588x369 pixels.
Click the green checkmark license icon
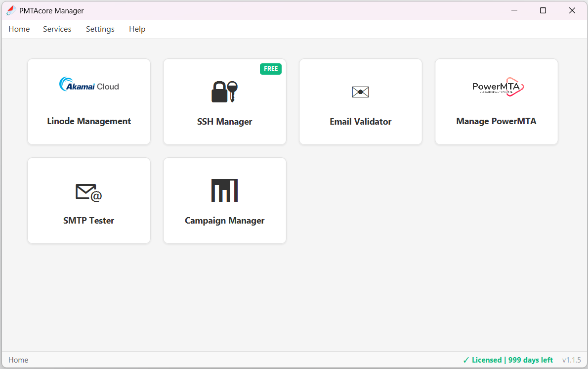(x=467, y=360)
